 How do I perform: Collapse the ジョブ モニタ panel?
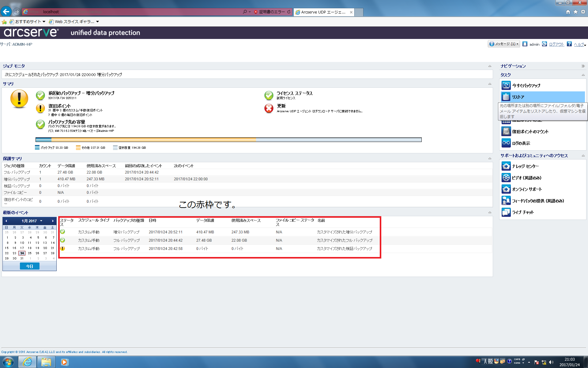[490, 66]
